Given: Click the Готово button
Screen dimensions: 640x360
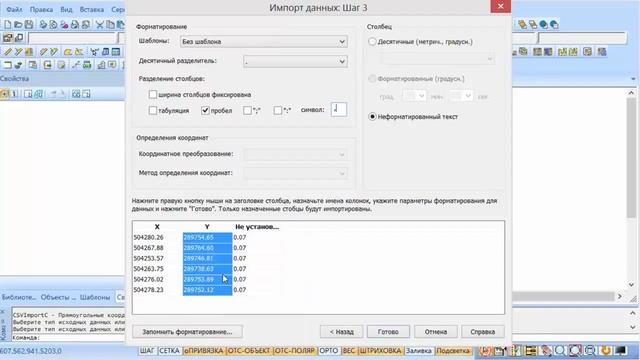Looking at the screenshot, I should click(x=388, y=332).
